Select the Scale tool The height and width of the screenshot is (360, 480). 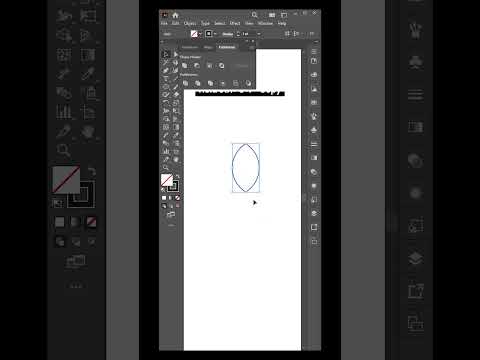click(176, 103)
